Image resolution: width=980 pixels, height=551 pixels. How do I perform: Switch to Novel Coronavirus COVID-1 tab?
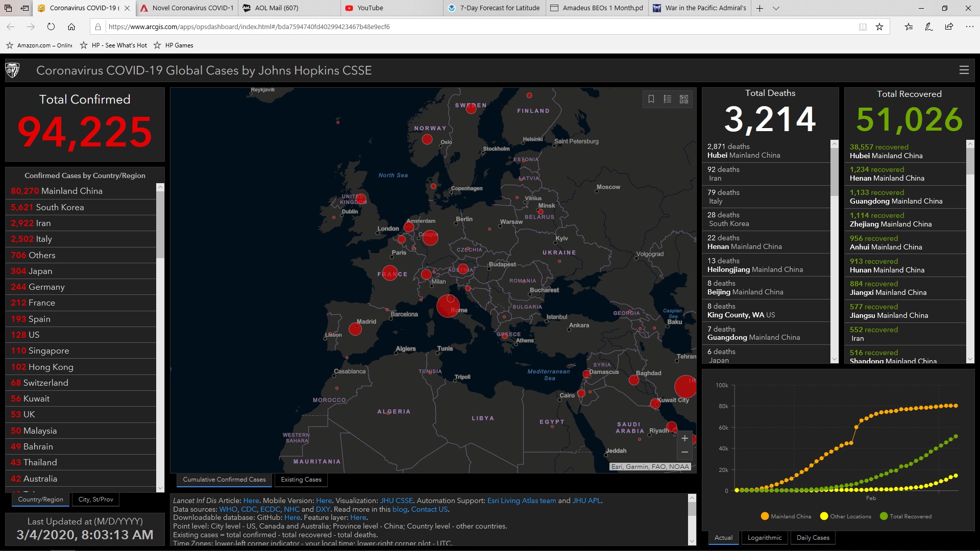click(187, 8)
